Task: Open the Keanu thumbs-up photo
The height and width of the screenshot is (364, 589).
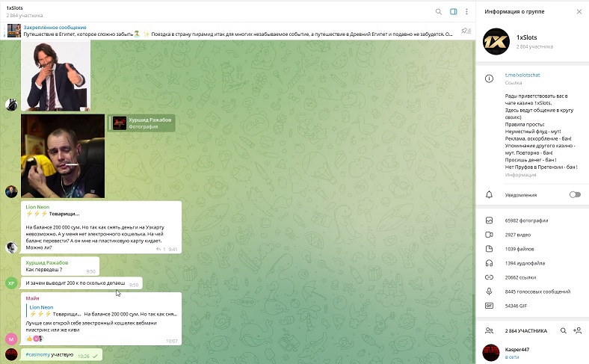Action: [x=55, y=75]
